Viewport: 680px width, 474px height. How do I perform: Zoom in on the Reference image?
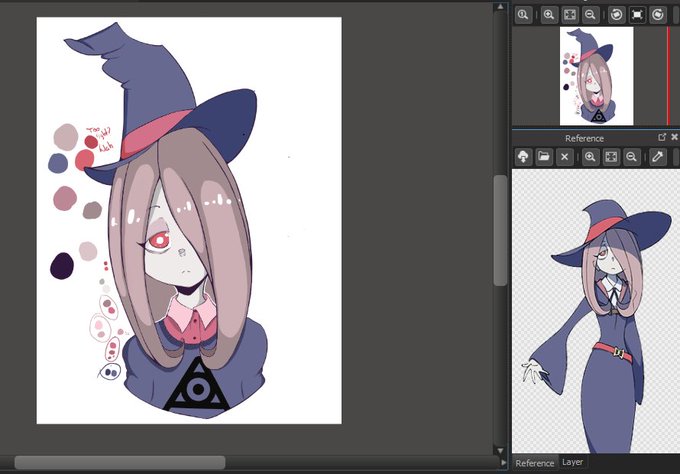pos(590,157)
